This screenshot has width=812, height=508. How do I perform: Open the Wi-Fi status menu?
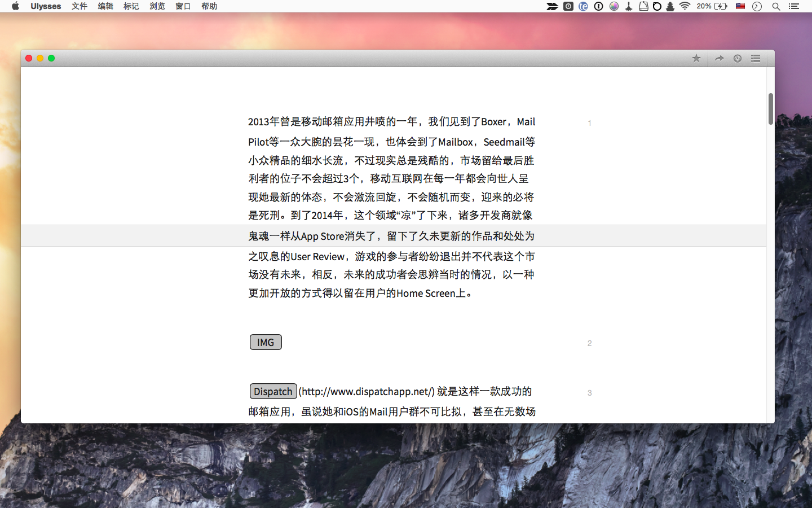tap(685, 6)
